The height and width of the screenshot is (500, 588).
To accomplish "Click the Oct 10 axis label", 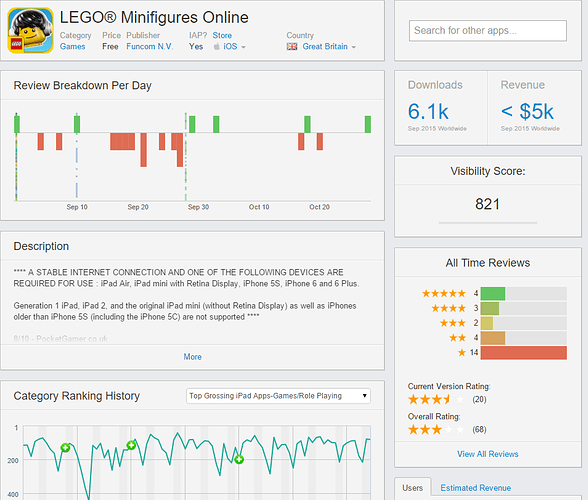I will (x=259, y=207).
